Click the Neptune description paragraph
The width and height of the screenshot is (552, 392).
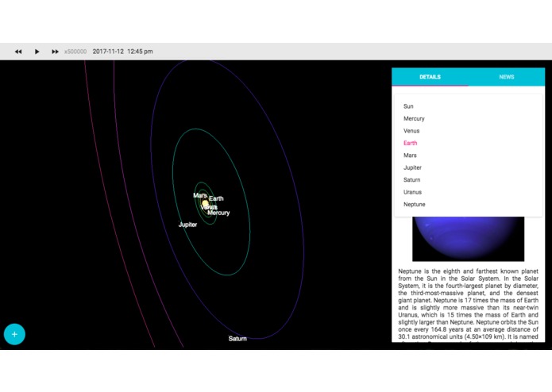(469, 305)
